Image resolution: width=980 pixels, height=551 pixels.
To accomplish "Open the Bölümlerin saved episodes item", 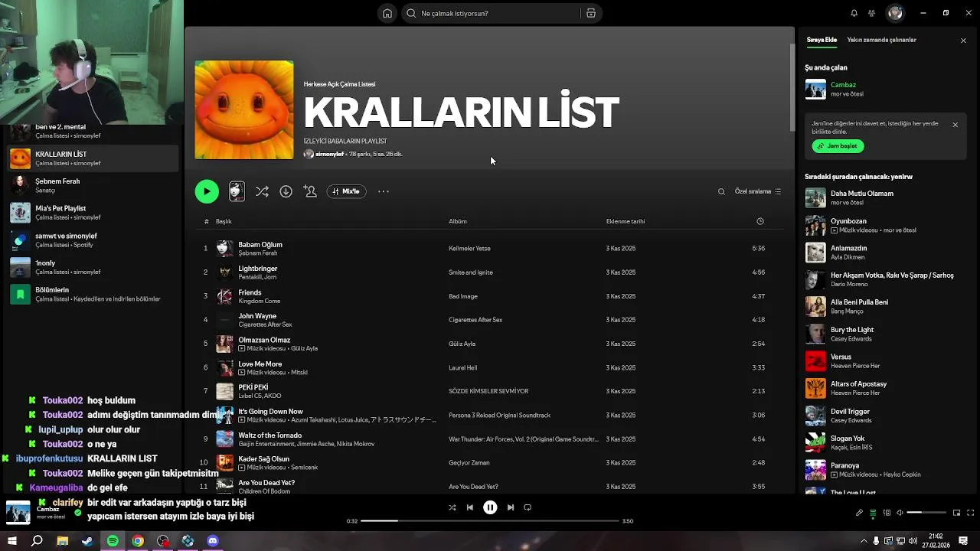I will point(92,295).
